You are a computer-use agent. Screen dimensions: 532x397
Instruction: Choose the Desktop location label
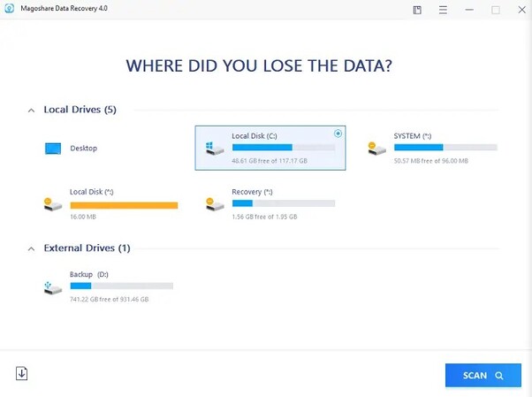click(84, 149)
